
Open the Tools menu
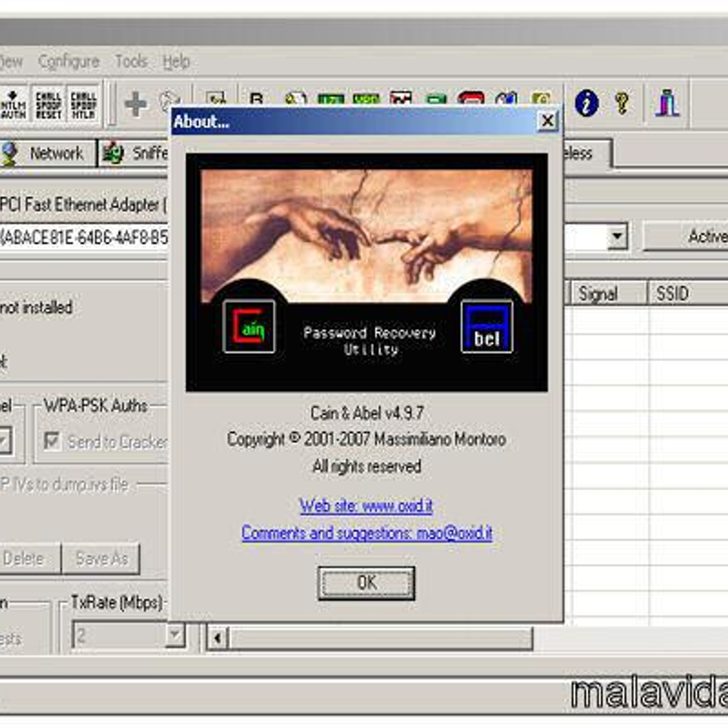[131, 61]
